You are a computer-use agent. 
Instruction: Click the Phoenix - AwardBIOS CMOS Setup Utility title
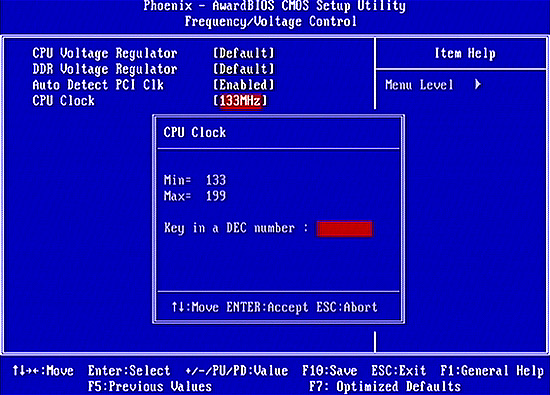tap(275, 6)
